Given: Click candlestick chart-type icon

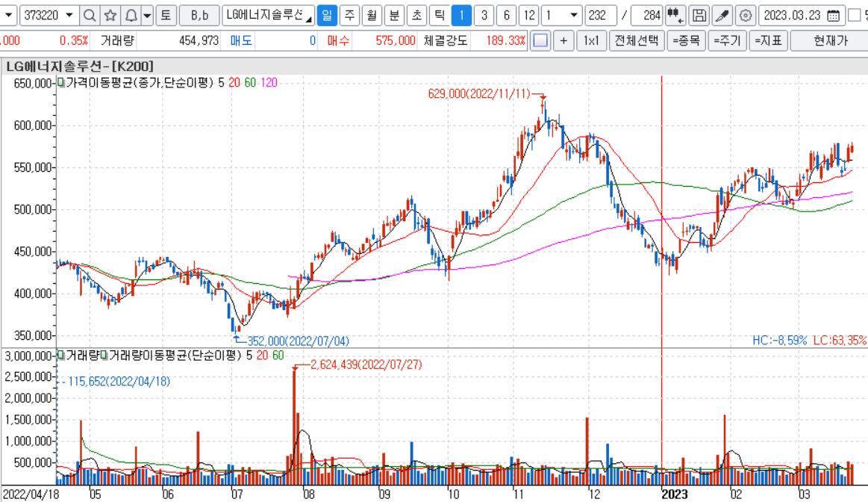Looking at the screenshot, I should pyautogui.click(x=675, y=16).
